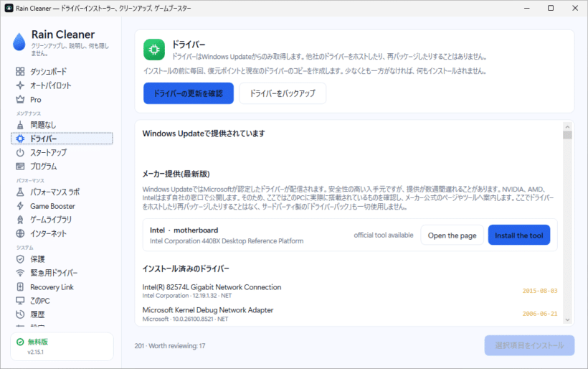Viewport: 588px width, 369px height.
Task: Click the Rain Cleaner title bar app icon
Action: 9,8
